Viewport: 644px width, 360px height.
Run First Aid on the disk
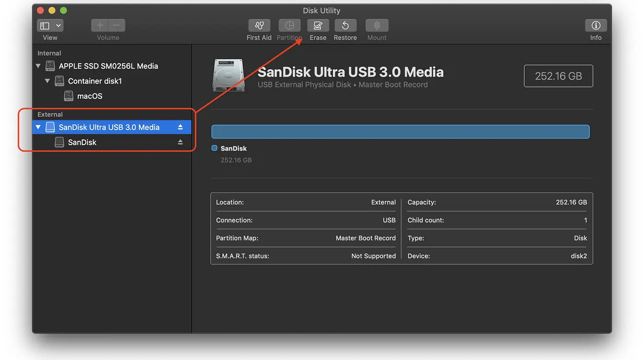[259, 25]
